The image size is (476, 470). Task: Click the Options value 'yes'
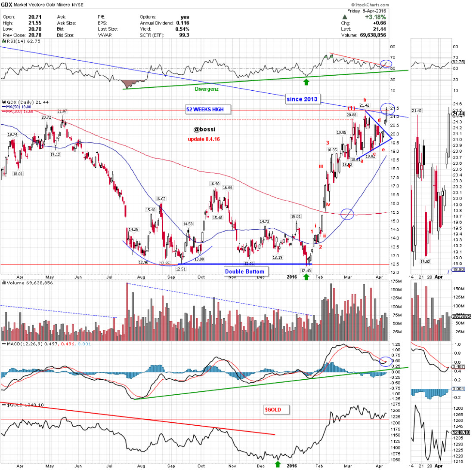pyautogui.click(x=185, y=17)
